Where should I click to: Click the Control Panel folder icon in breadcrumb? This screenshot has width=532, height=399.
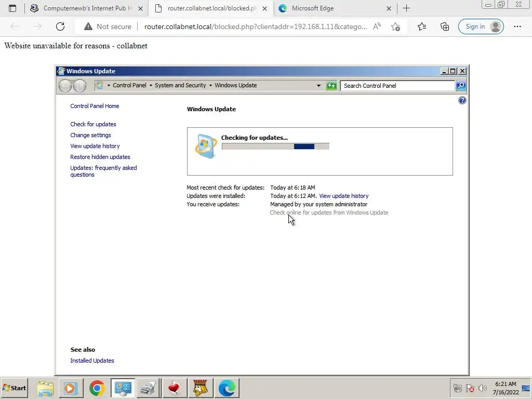[99, 85]
